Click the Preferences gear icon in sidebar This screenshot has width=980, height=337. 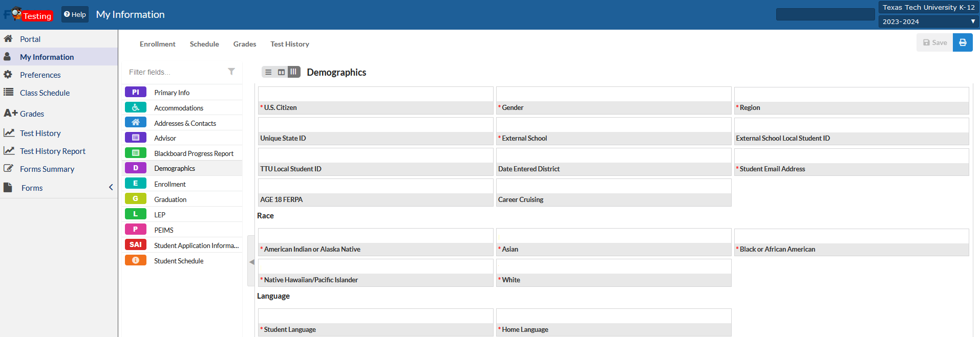[x=8, y=75]
